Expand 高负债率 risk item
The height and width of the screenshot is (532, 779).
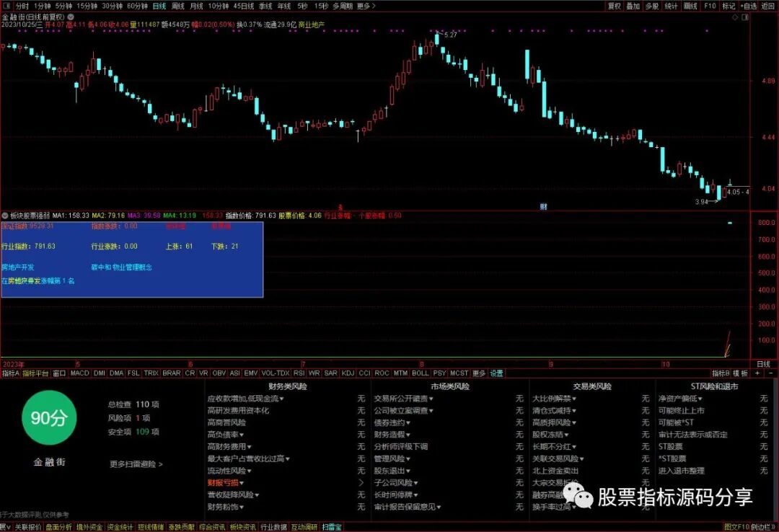pyautogui.click(x=225, y=435)
